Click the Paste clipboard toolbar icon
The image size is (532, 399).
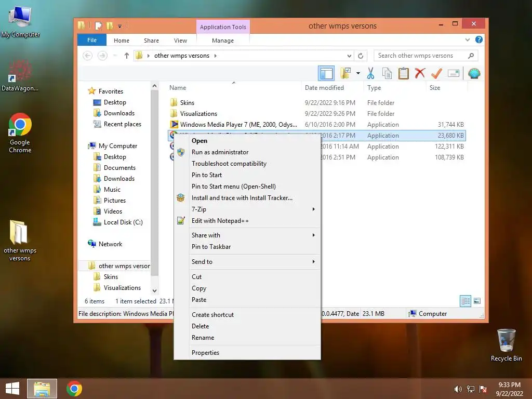(x=403, y=73)
